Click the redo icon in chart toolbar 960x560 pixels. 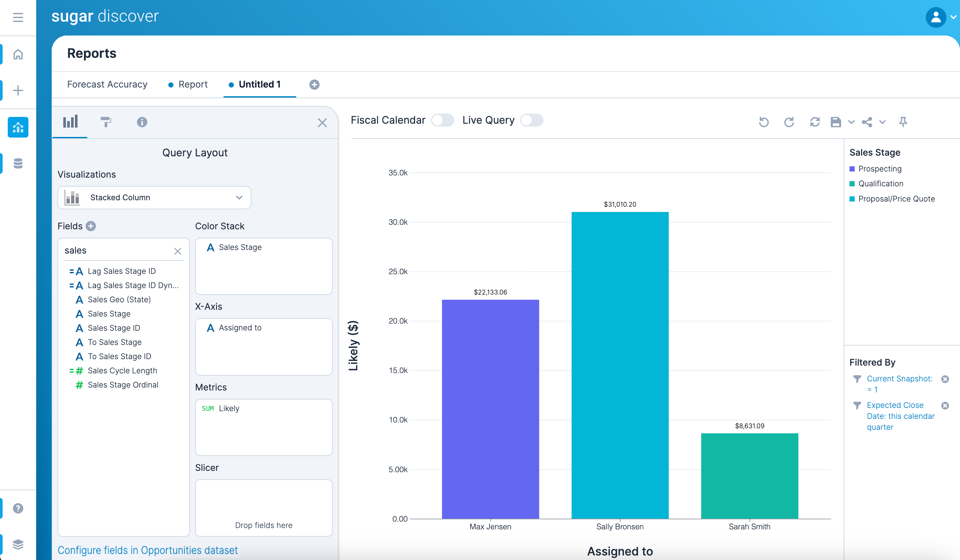click(789, 122)
